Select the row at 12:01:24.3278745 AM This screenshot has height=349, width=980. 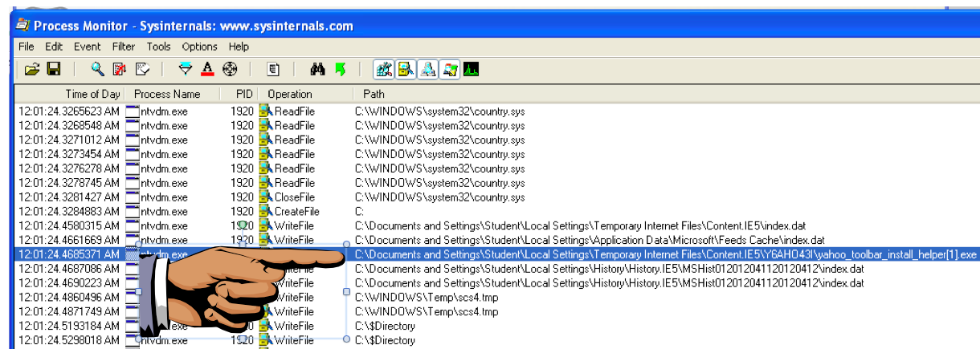[x=498, y=183]
